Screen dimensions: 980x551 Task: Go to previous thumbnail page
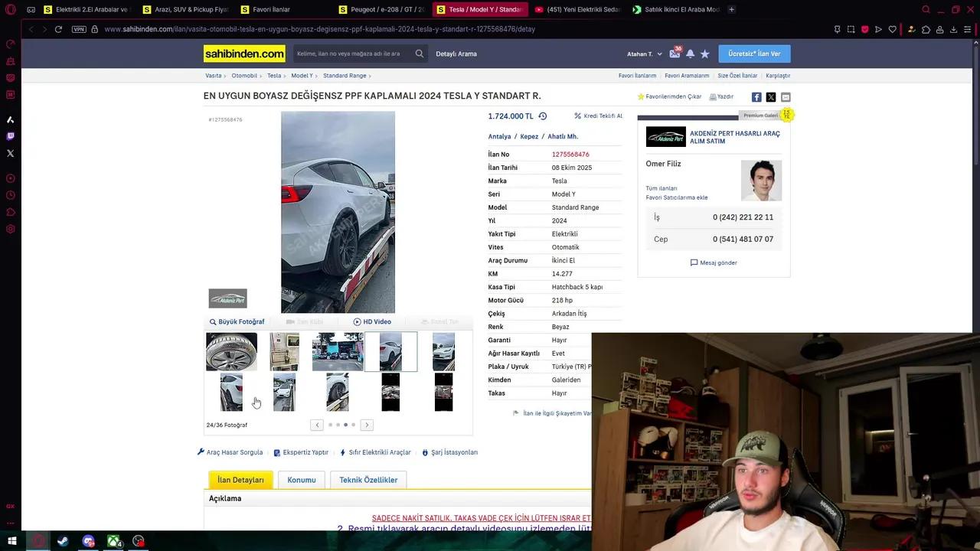coord(317,425)
